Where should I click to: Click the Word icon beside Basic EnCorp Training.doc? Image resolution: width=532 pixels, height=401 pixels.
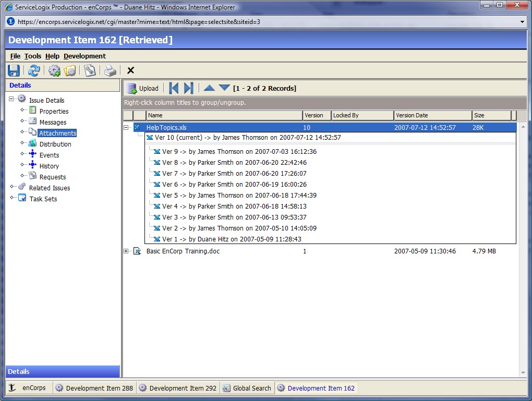click(x=137, y=251)
